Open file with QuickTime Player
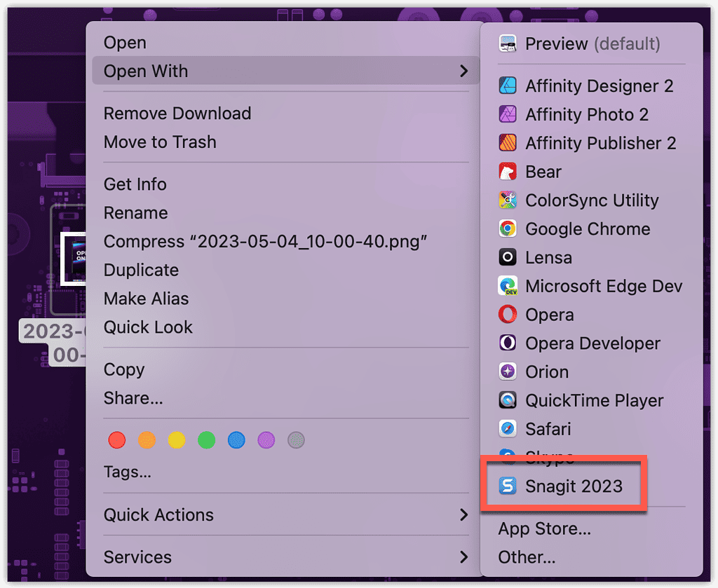 (x=592, y=400)
